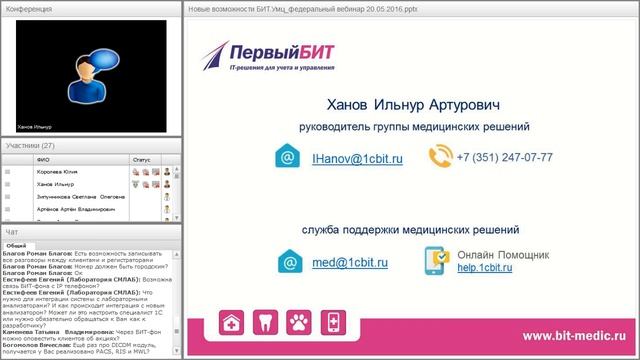Click the chat scrollbar thumb
The width and height of the screenshot is (640, 360).
(x=177, y=331)
